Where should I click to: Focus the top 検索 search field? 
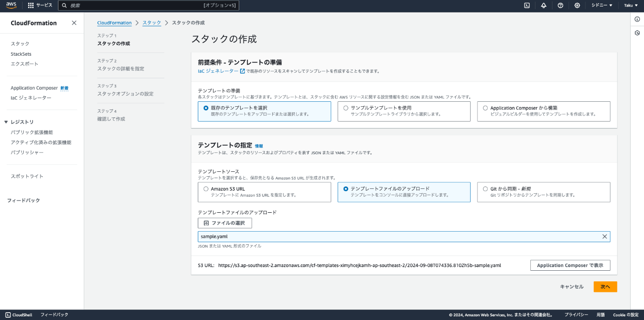[x=149, y=6]
